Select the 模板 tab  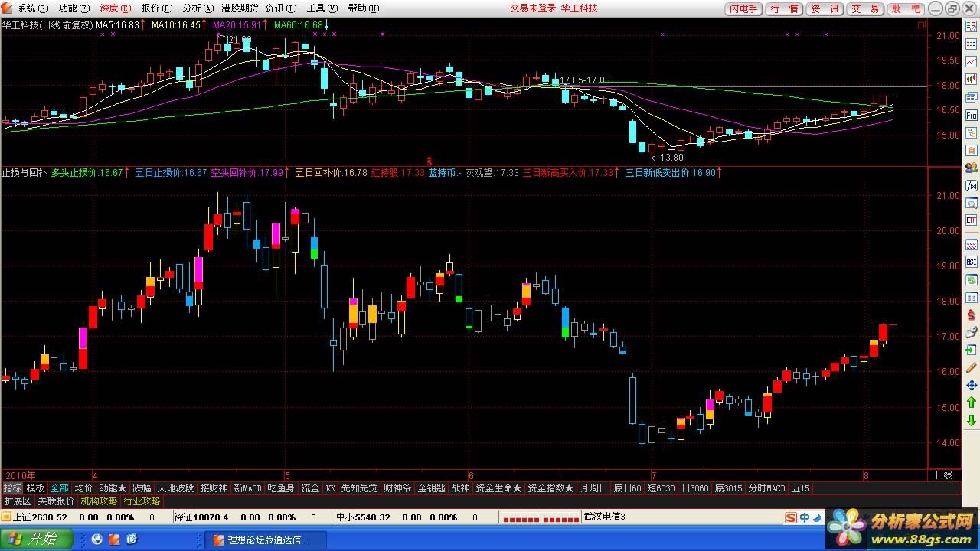point(35,487)
